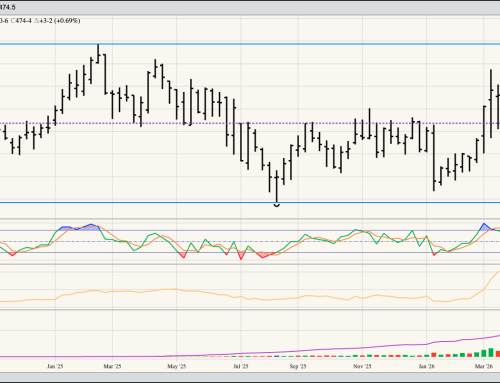Click the Jul '25 date axis label
500x383 pixels.
click(241, 366)
